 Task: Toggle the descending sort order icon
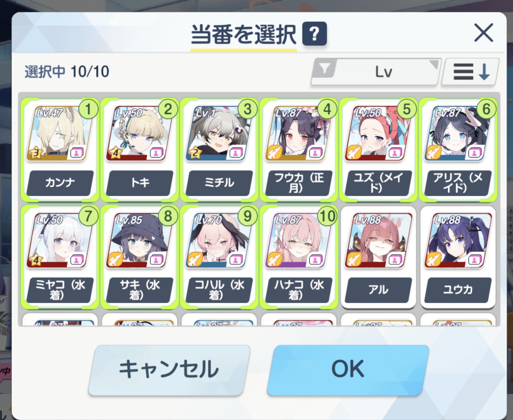[471, 72]
